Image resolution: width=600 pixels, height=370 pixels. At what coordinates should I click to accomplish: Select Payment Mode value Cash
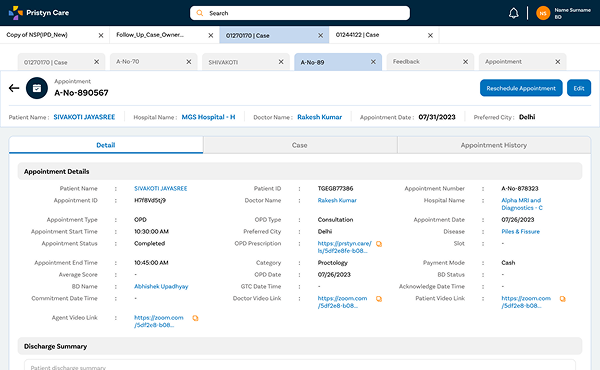pos(508,263)
